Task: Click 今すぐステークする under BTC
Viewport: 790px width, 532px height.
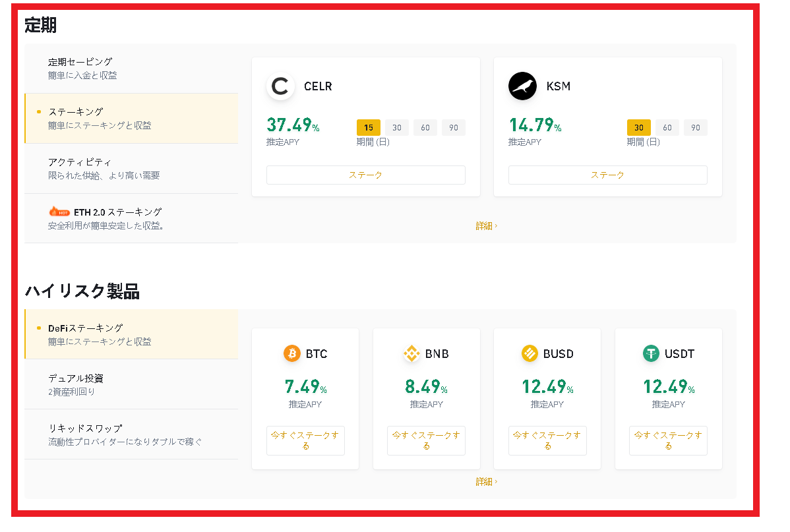Action: pyautogui.click(x=305, y=441)
